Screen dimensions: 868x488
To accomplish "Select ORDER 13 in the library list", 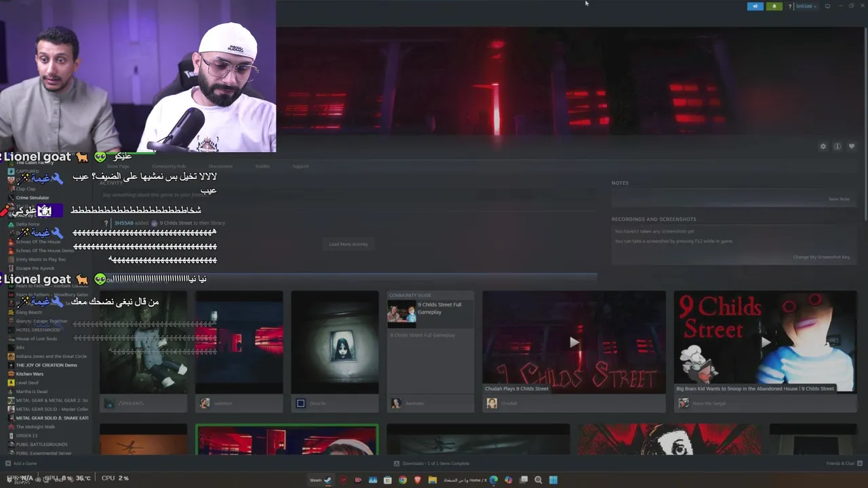I will coord(26,436).
